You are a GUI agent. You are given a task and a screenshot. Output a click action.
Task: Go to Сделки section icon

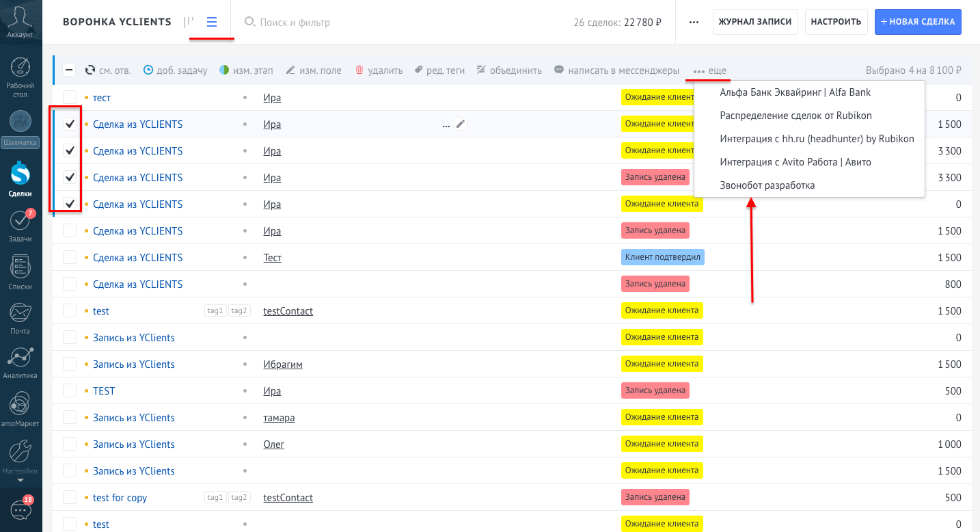point(21,174)
